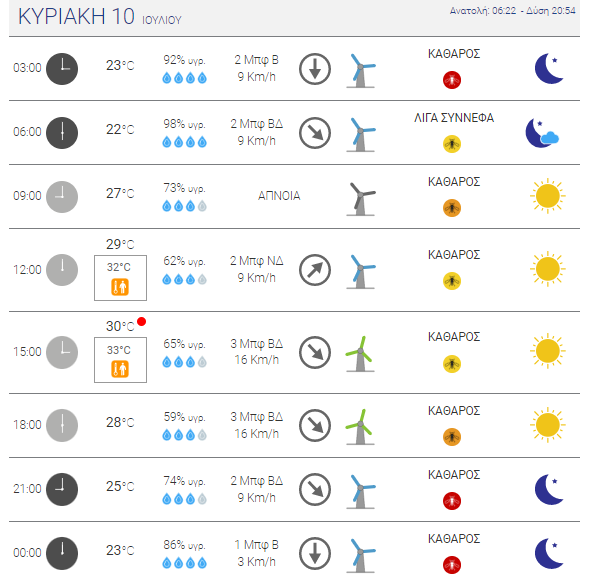Click the gray windmill icon at 09:00
This screenshot has width=596, height=585.
[361, 199]
